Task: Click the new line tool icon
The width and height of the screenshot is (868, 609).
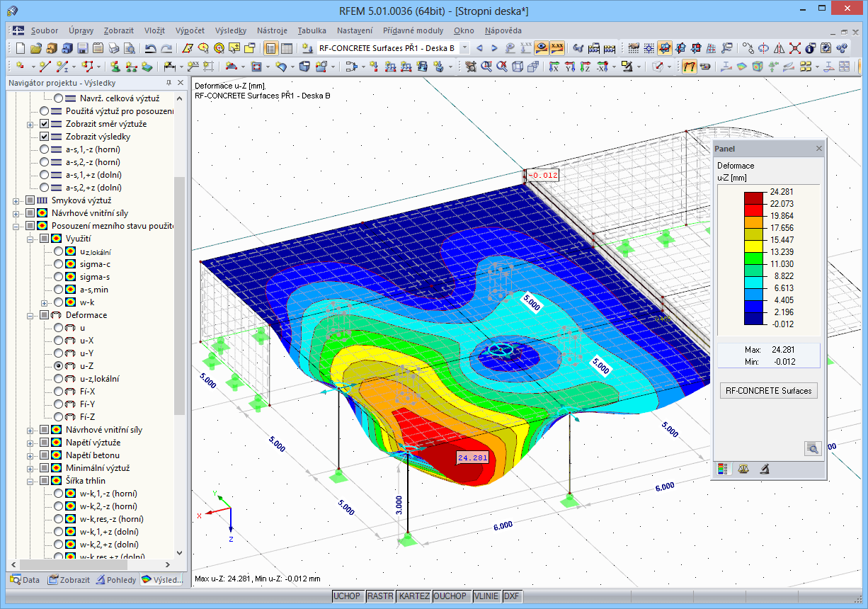Action: point(45,66)
